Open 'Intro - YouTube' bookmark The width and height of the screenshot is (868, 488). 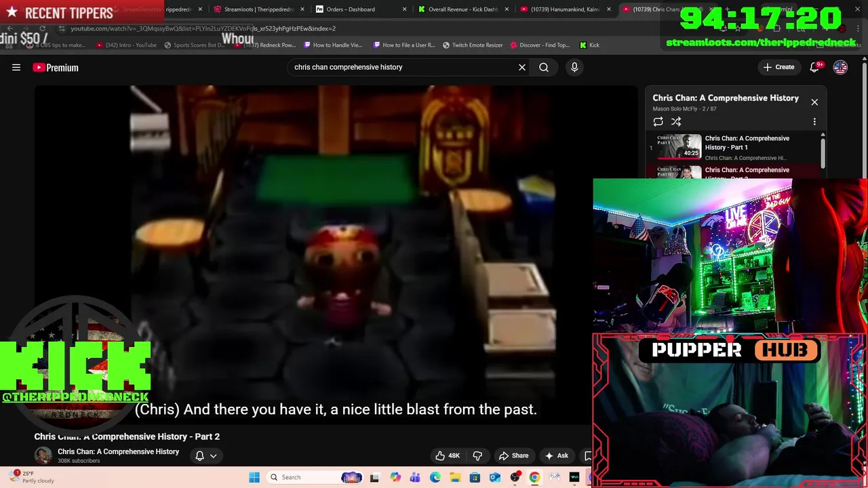[126, 45]
